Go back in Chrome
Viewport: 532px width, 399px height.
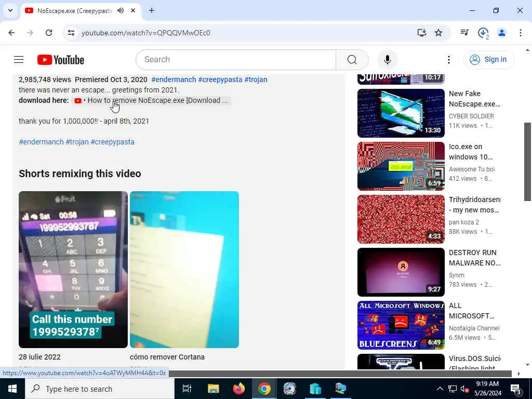tap(11, 33)
